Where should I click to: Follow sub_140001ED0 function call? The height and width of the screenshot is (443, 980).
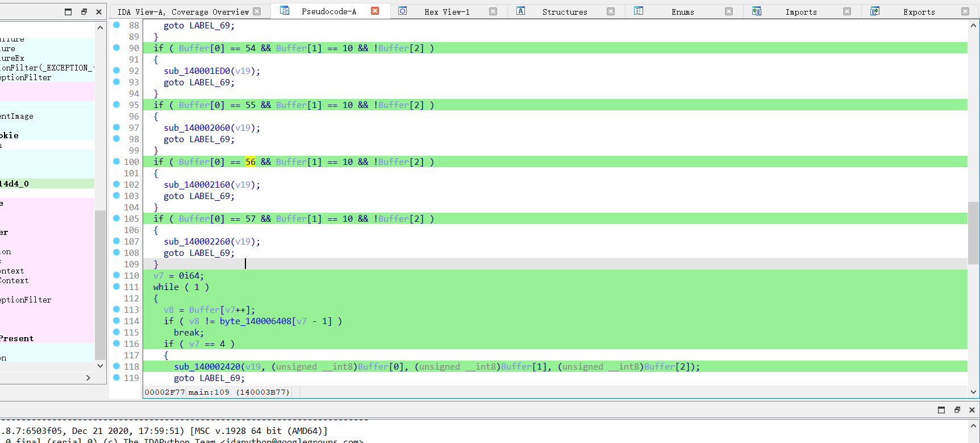(197, 71)
